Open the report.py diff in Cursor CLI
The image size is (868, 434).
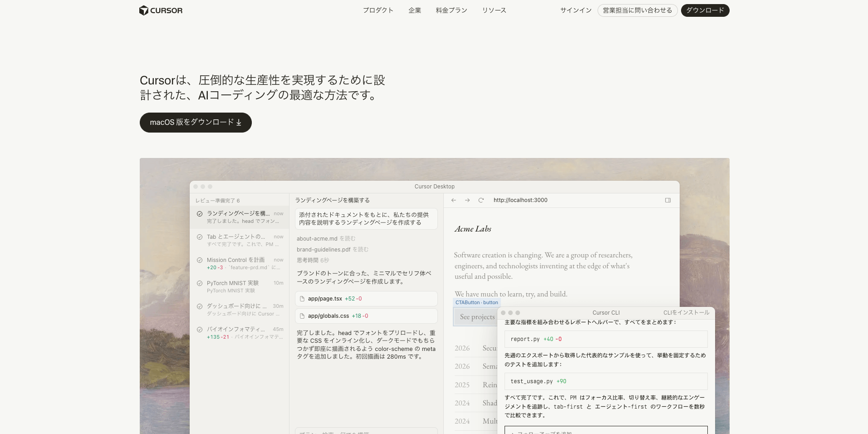(606, 339)
